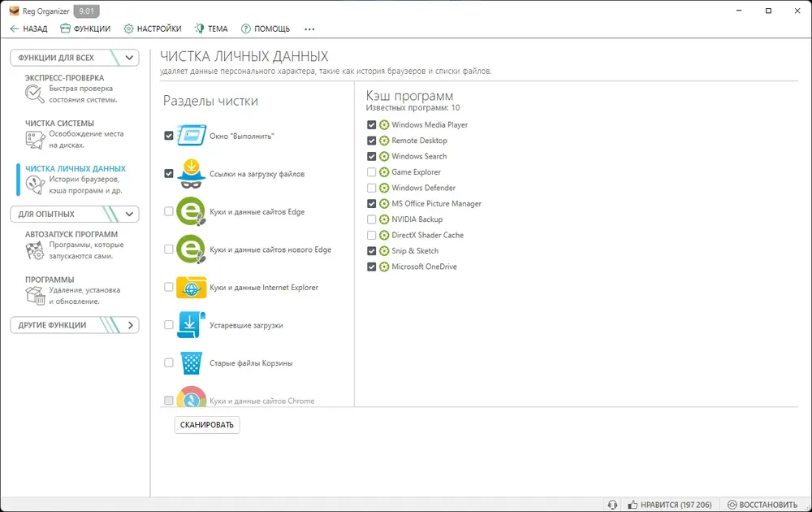The width and height of the screenshot is (812, 512).
Task: Check the Internet Explorer cookies checkbox
Action: pyautogui.click(x=169, y=287)
